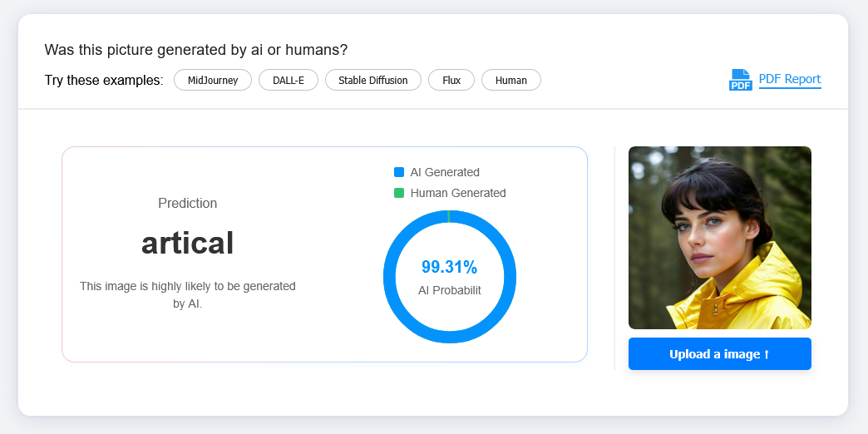Select the AI Generated legend label
Viewport: 868px width, 434px height.
(444, 172)
